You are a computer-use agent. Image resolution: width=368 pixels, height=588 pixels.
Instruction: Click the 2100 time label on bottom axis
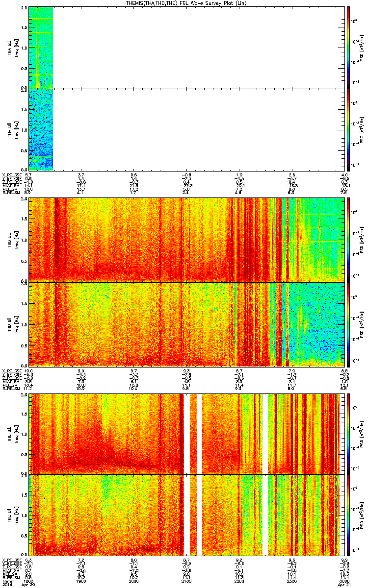point(186,582)
